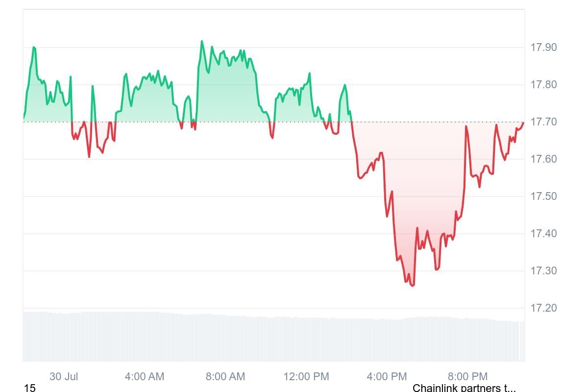Click the 17.30 price axis label
The image size is (588, 392).
pos(543,271)
